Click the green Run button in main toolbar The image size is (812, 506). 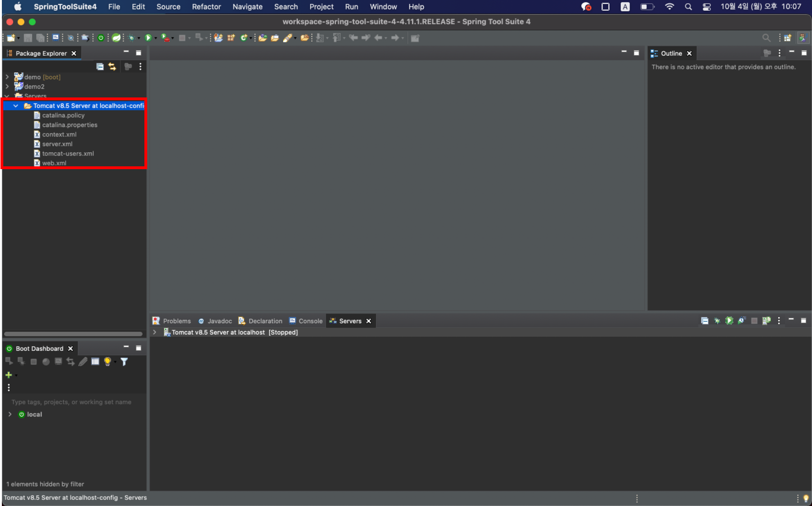point(148,38)
